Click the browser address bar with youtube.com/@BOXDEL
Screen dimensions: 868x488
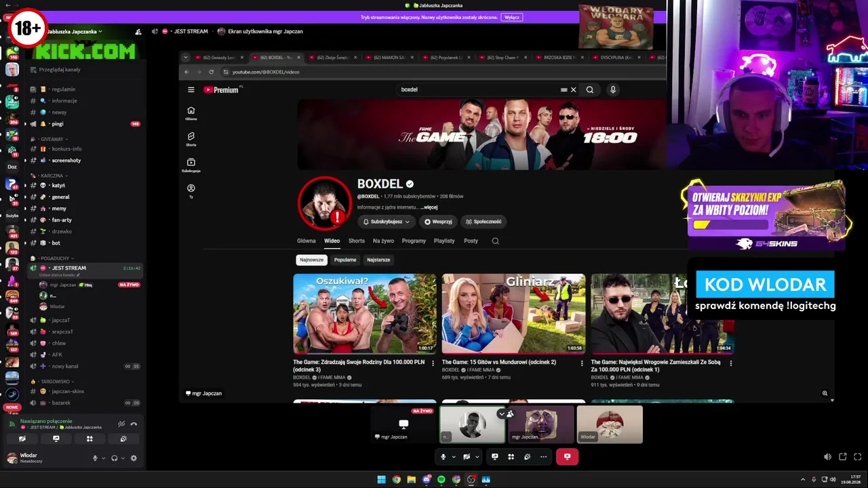click(441, 72)
